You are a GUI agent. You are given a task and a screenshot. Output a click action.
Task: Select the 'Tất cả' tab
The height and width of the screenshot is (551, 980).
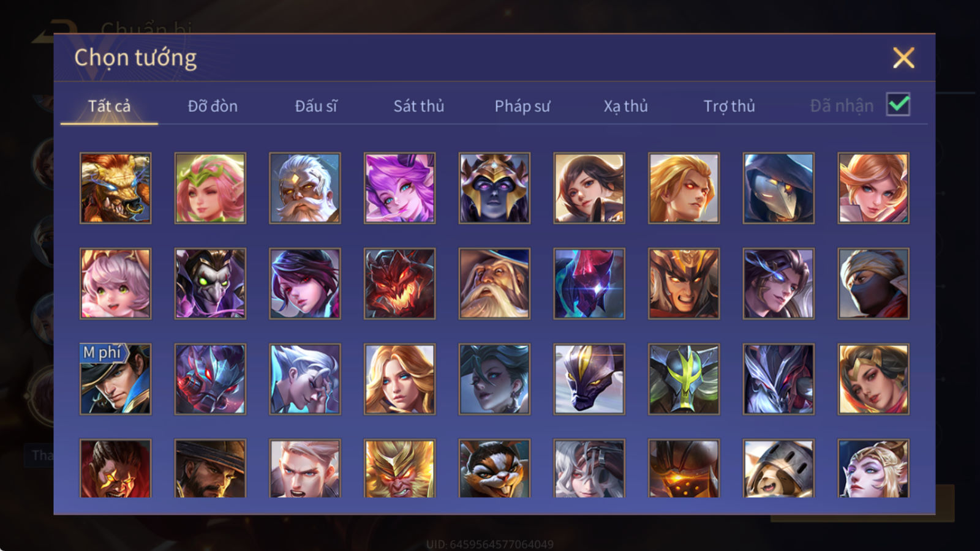tap(109, 106)
